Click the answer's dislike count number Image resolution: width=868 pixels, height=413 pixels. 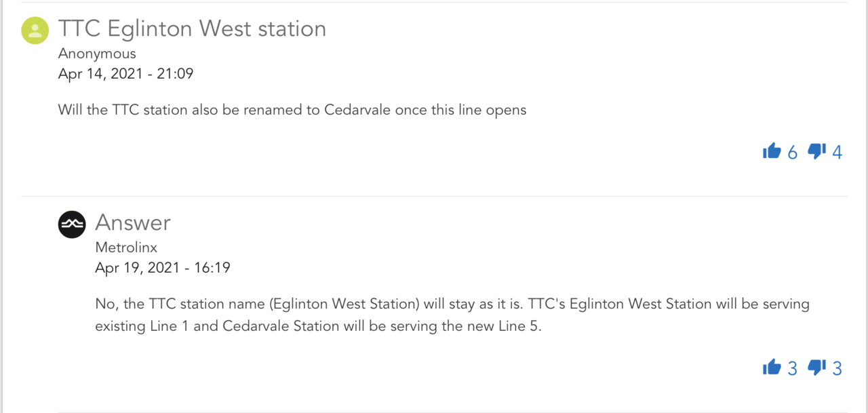(x=837, y=369)
